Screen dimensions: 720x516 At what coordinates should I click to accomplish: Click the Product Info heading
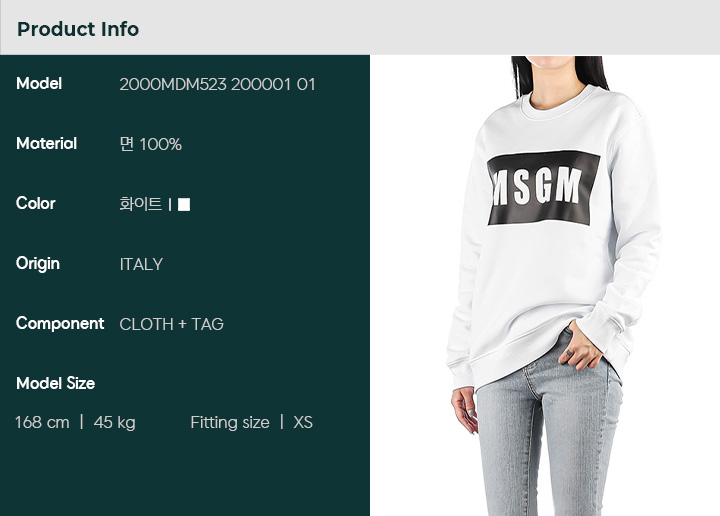[x=78, y=29]
